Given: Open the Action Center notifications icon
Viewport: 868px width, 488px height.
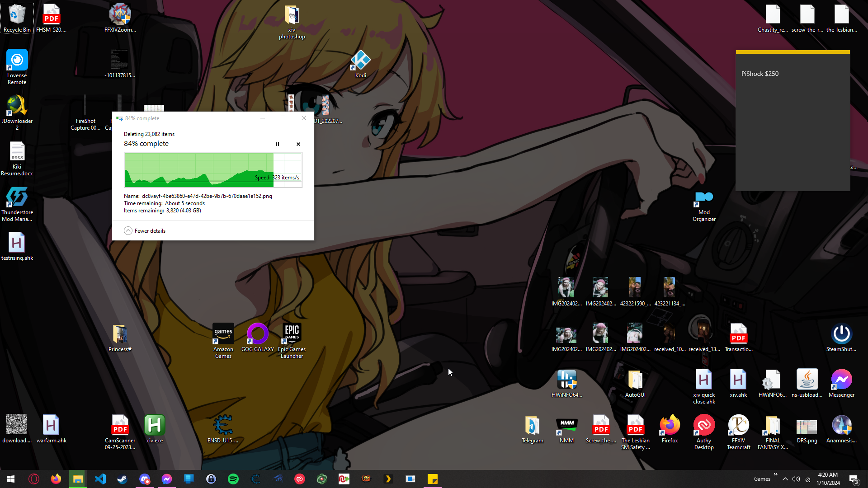Looking at the screenshot, I should [854, 479].
